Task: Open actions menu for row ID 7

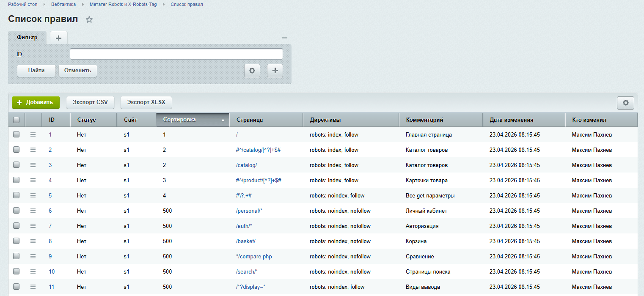Action: 33,226
